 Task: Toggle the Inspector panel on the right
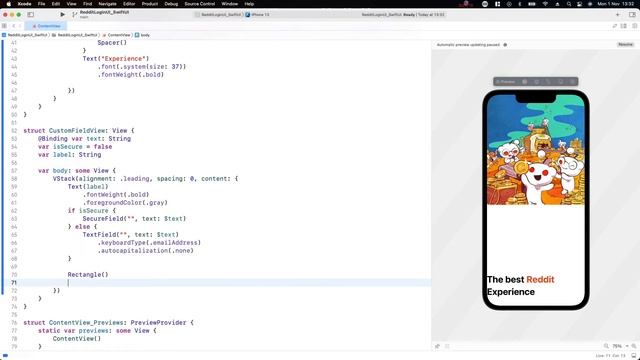click(x=632, y=14)
